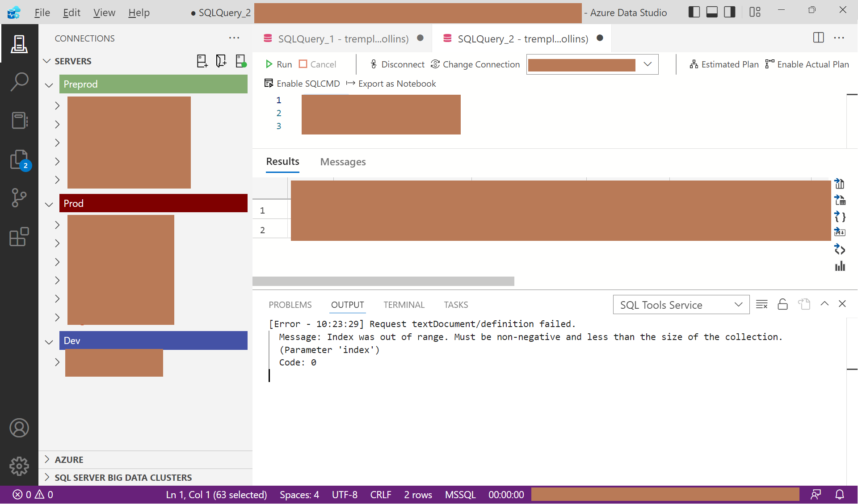The image size is (858, 504).
Task: Open the Extensions view in the activity bar
Action: 19,237
